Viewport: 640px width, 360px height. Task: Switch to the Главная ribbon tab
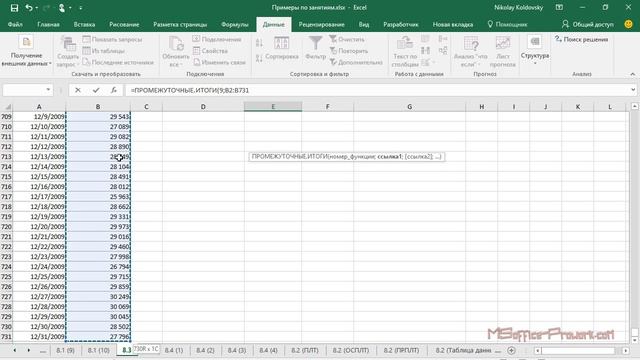tap(48, 24)
